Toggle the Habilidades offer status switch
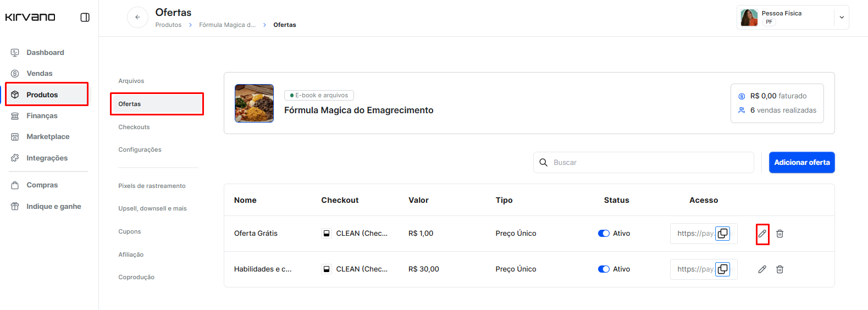This screenshot has width=868, height=310. click(x=604, y=269)
